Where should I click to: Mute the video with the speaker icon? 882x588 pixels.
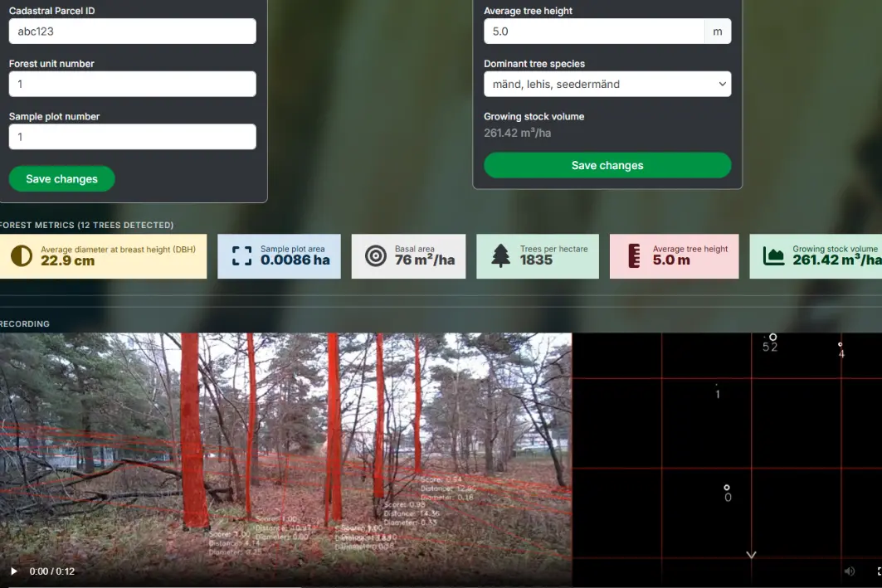tap(850, 571)
